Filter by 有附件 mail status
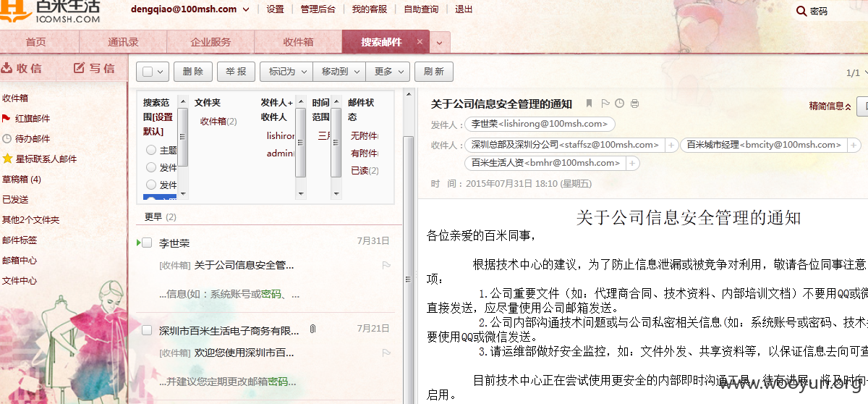This screenshot has height=404, width=868. click(x=365, y=153)
